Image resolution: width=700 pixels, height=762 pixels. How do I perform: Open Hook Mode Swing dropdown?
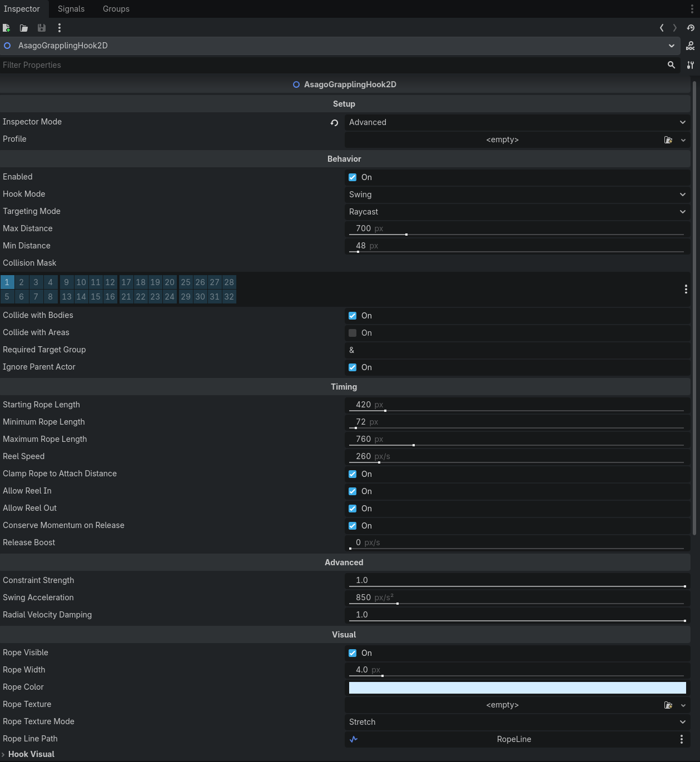point(517,195)
